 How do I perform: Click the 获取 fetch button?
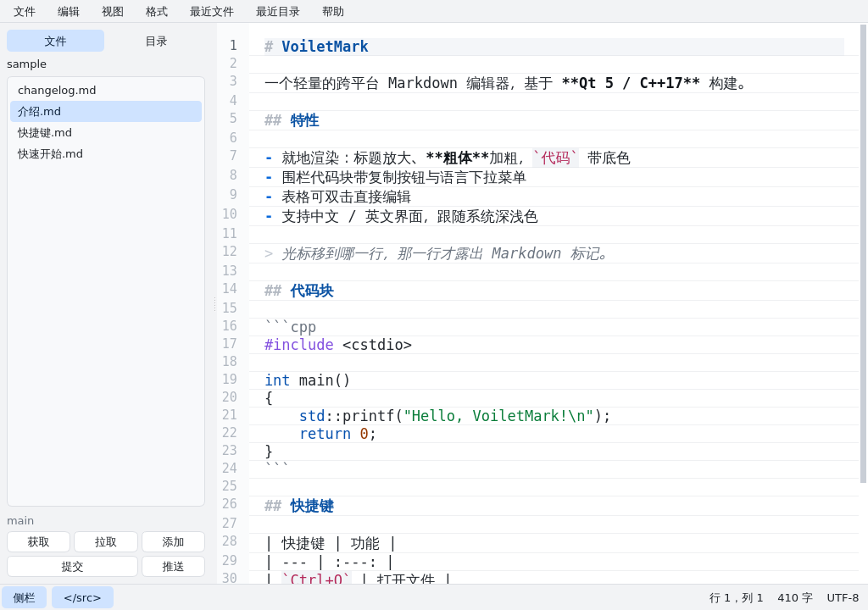pos(39,542)
